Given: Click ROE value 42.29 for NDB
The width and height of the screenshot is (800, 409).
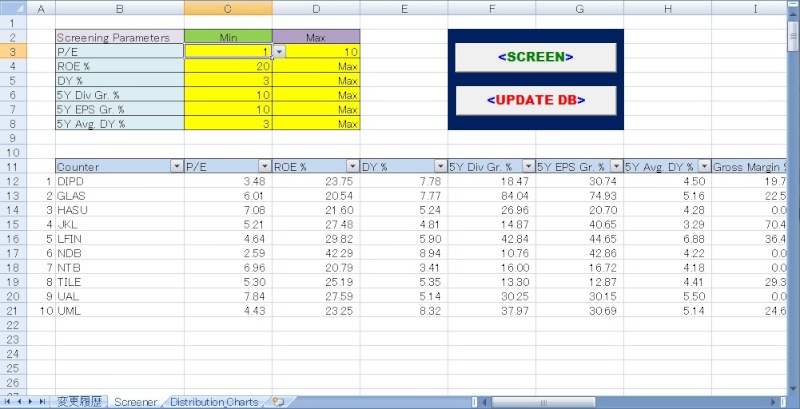Looking at the screenshot, I should click(x=316, y=253).
